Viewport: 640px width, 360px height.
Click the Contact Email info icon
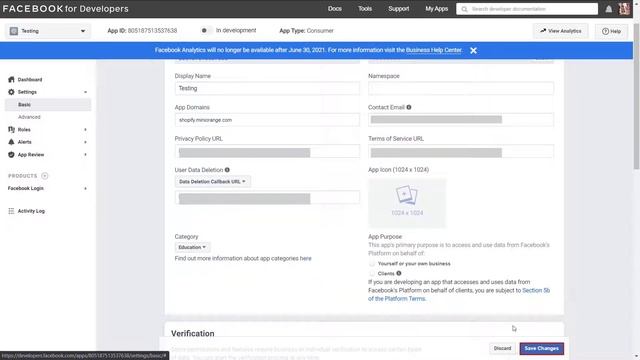click(x=409, y=107)
